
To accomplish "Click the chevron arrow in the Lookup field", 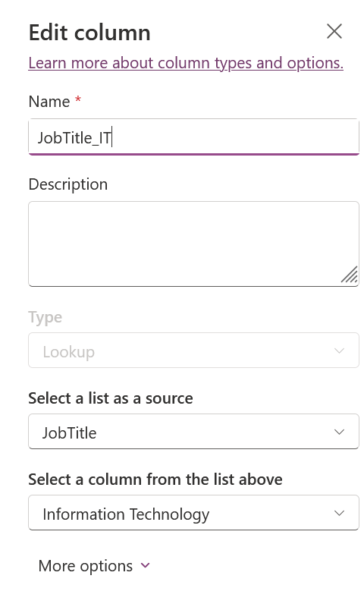I will [339, 351].
